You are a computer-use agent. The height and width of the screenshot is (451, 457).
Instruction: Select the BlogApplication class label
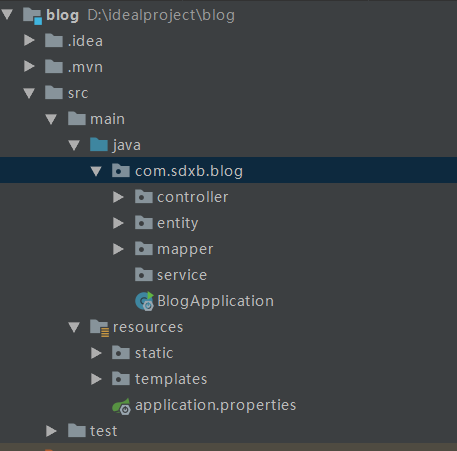[x=215, y=301]
